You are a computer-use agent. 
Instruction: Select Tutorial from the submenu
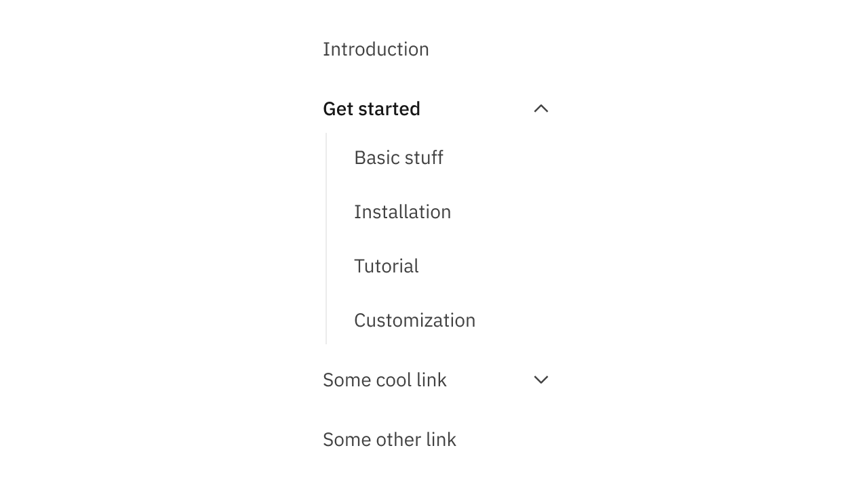tap(386, 266)
